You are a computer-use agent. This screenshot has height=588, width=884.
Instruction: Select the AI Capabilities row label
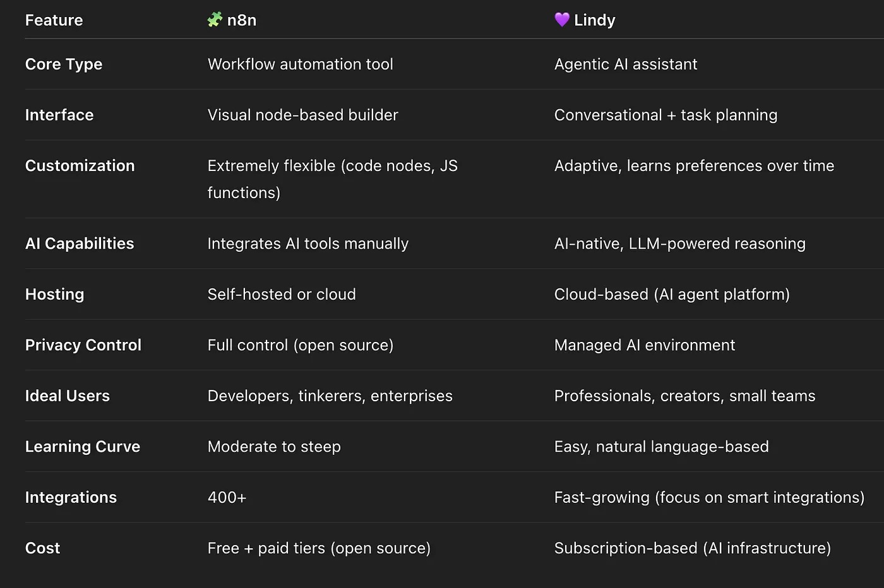click(x=80, y=244)
